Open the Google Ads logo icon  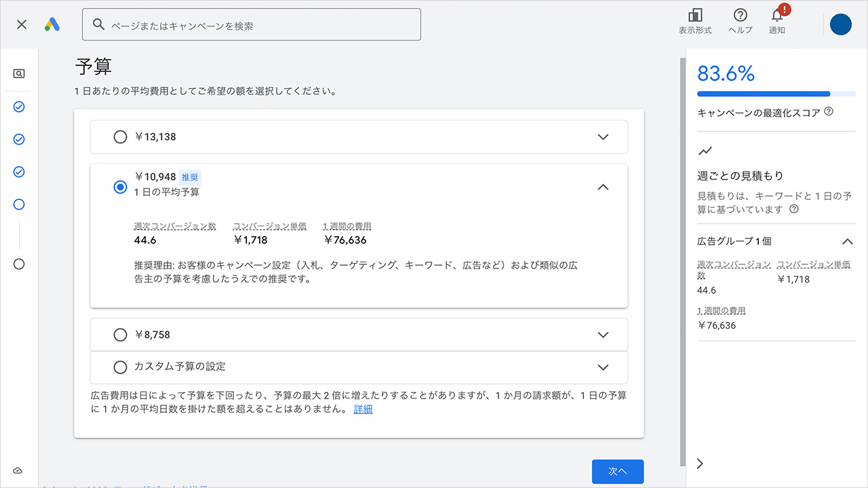(x=52, y=24)
